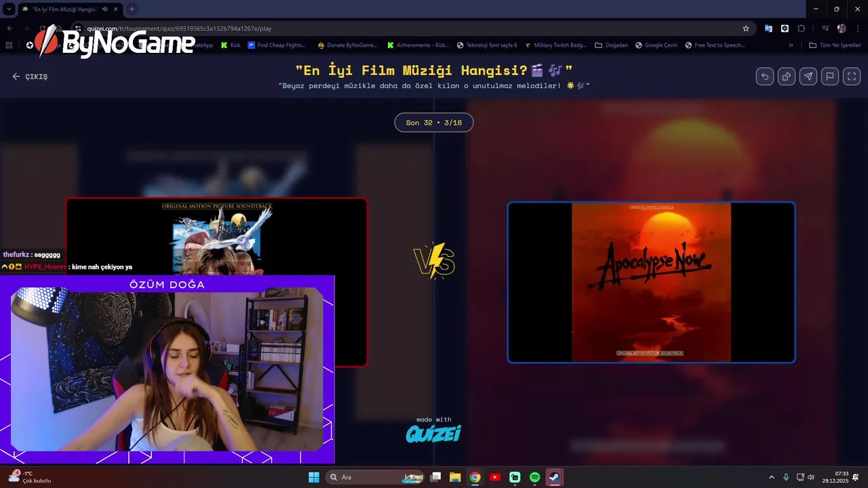
Task: Open the apps grid in bookmarks bar
Action: [9, 45]
